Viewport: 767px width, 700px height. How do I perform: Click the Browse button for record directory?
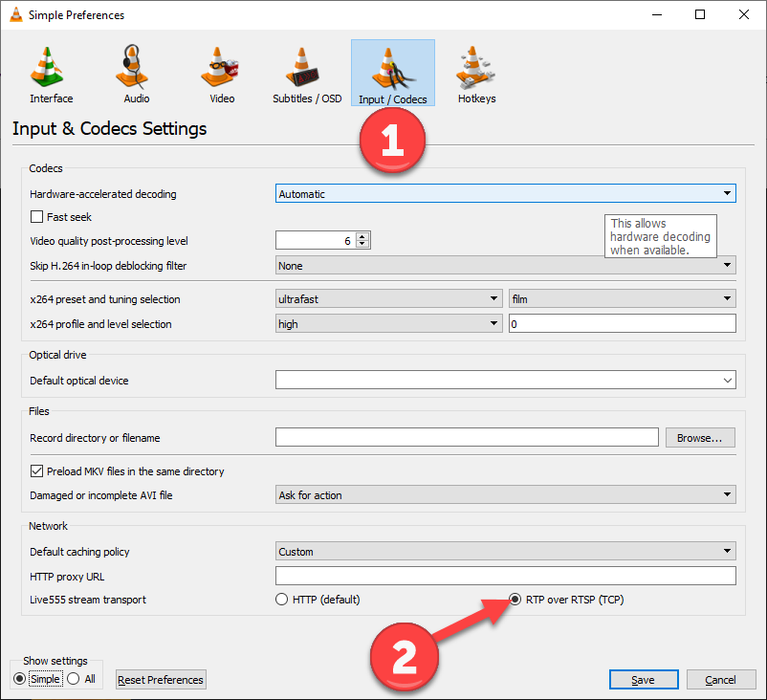click(700, 437)
